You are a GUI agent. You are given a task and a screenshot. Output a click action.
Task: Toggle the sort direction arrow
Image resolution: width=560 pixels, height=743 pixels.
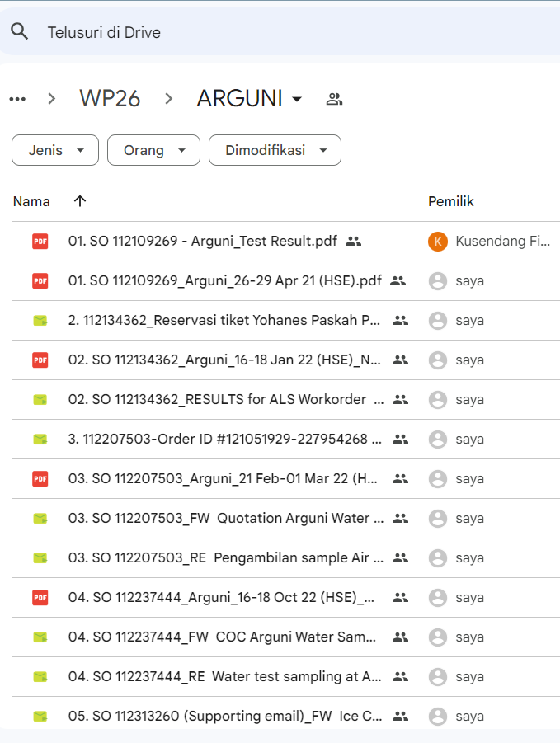[80, 201]
